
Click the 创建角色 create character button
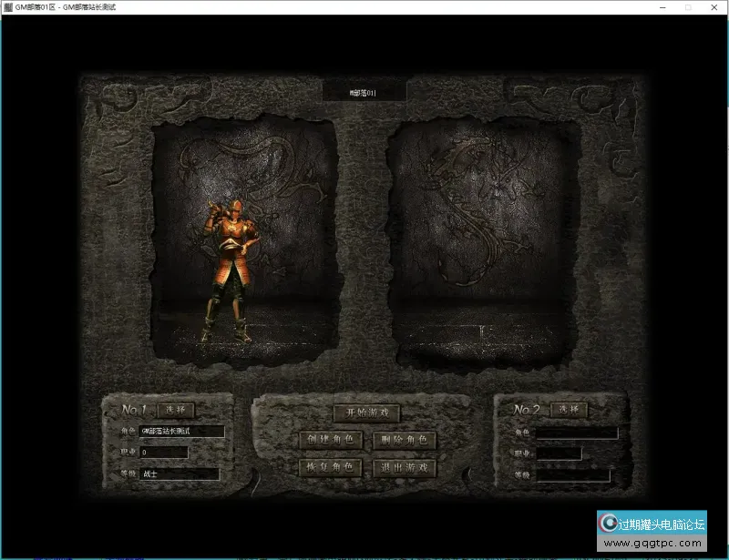[331, 439]
